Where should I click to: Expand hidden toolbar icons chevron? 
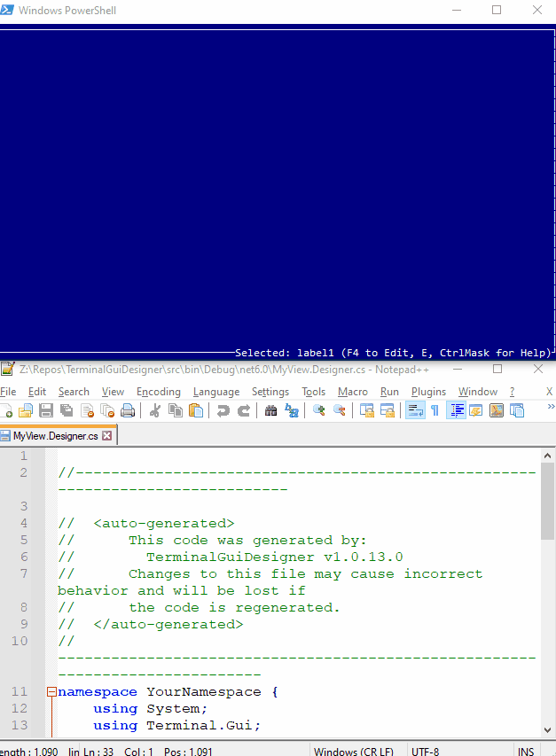(x=551, y=407)
